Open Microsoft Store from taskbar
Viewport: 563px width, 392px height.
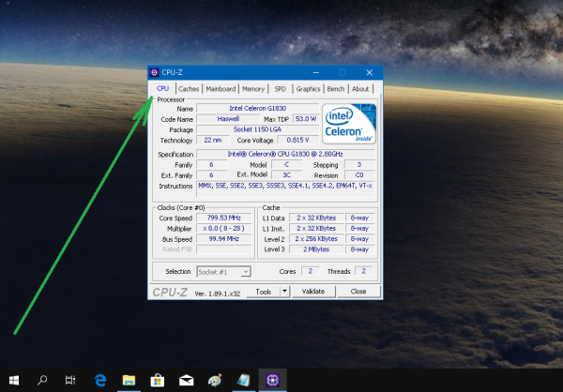(158, 380)
